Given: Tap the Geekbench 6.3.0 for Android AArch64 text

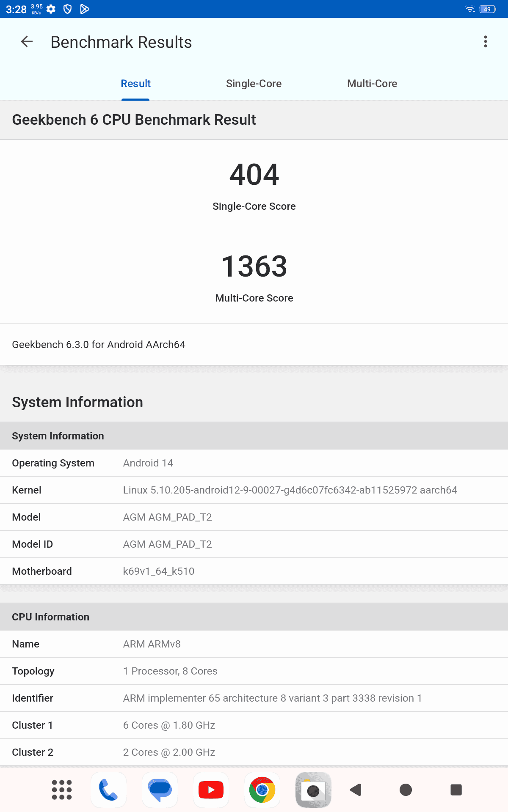Looking at the screenshot, I should tap(99, 345).
